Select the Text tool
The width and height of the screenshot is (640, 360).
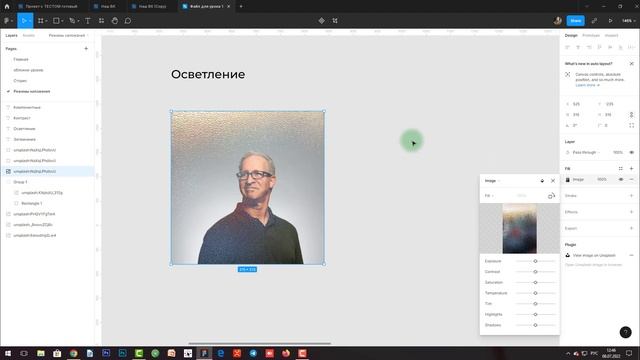(x=88, y=21)
